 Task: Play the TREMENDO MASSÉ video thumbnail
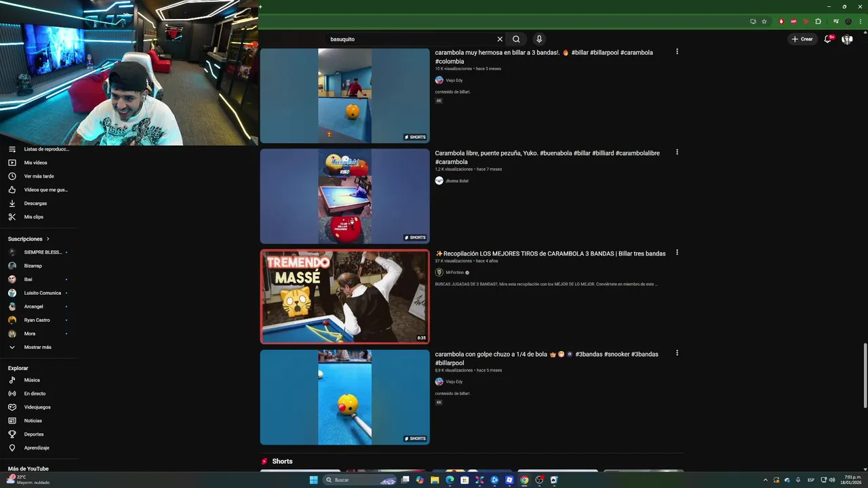click(x=345, y=297)
